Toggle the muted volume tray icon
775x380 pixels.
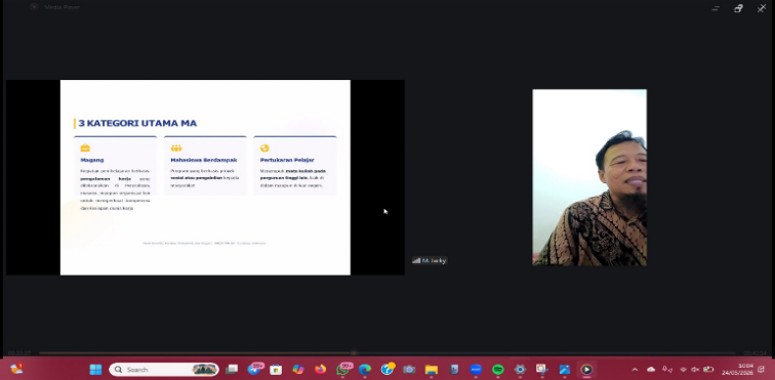click(x=695, y=369)
